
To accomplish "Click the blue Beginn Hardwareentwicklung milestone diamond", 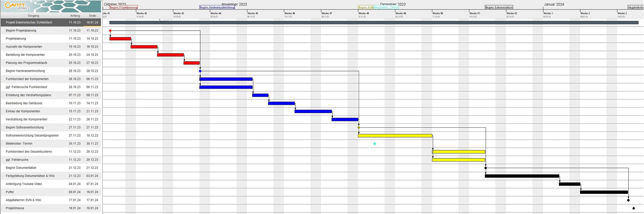I will [x=200, y=71].
